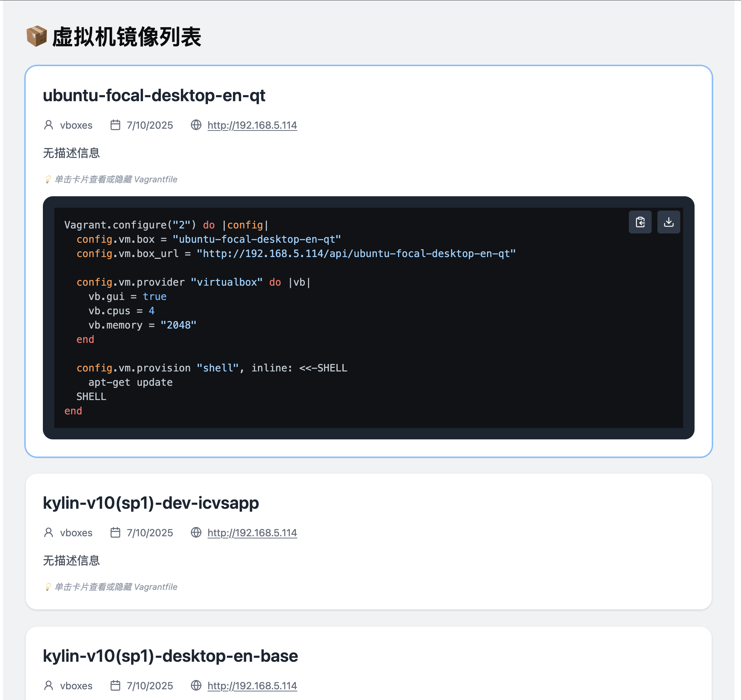
Task: Click the globe icon on the ubuntu-focal card
Action: [196, 125]
